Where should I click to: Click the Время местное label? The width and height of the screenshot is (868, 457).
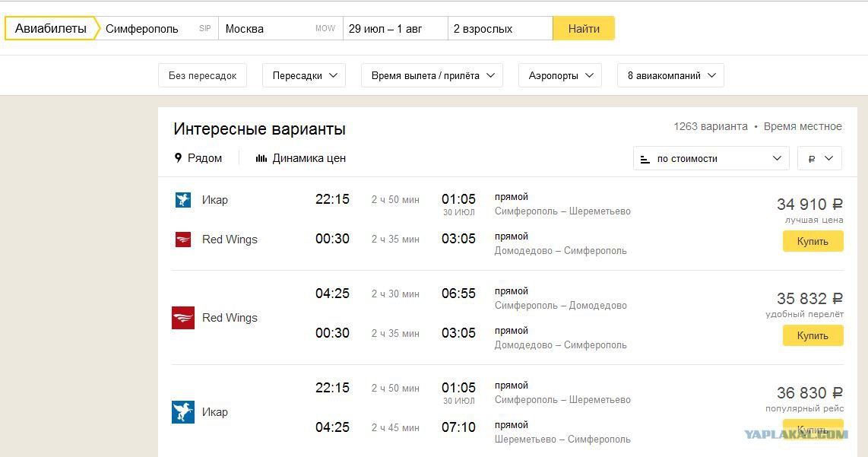tap(803, 126)
